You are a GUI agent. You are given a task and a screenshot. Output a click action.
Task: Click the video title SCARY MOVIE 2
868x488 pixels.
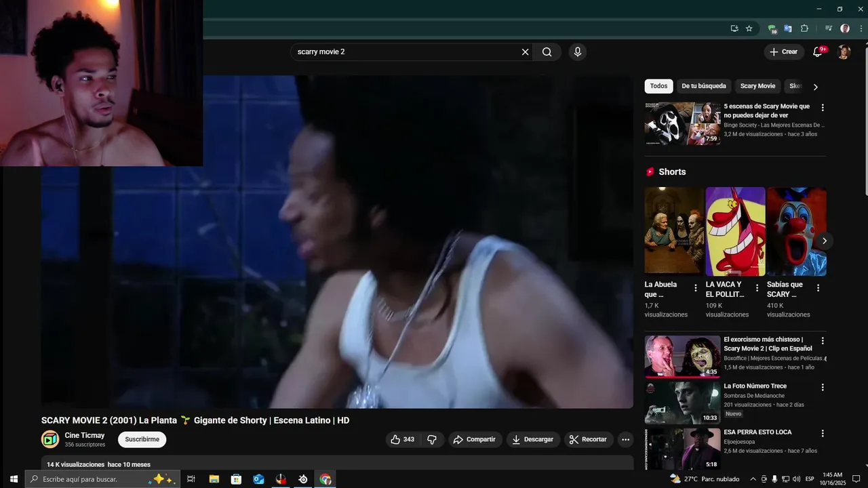point(195,420)
